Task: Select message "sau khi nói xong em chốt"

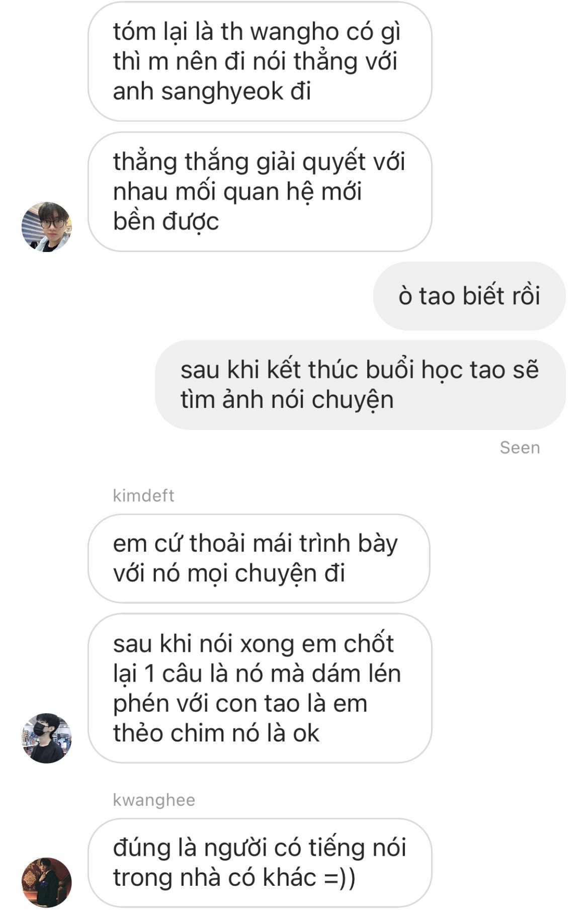Action: [260, 688]
